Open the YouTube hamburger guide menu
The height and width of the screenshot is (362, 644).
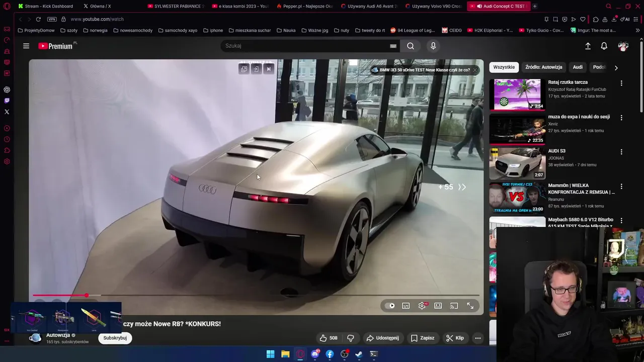pos(26,46)
